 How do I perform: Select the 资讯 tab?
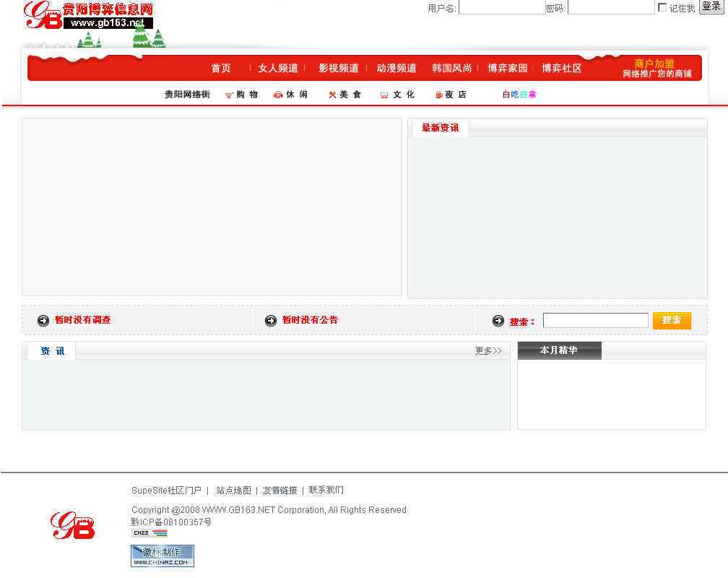(x=52, y=351)
